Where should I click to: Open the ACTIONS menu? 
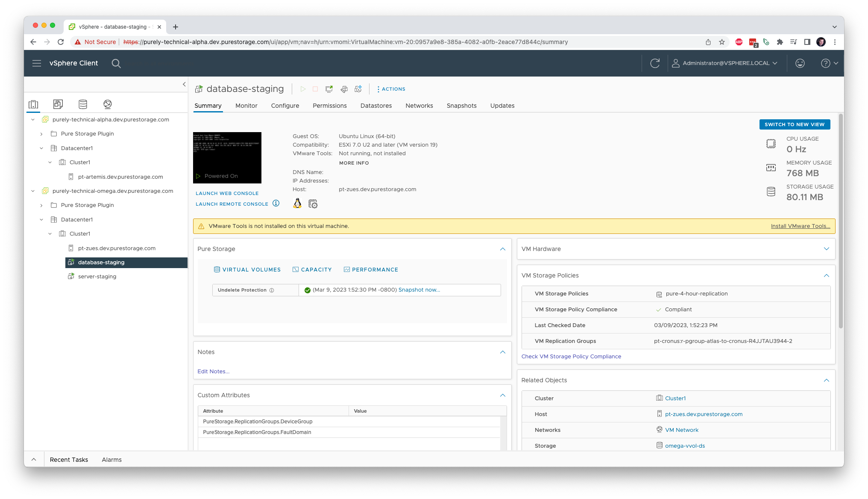click(391, 89)
